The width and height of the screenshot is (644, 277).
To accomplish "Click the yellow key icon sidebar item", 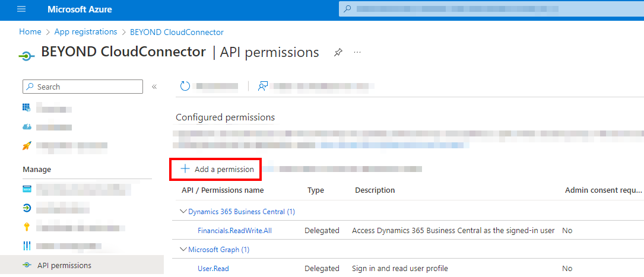I will point(27,227).
